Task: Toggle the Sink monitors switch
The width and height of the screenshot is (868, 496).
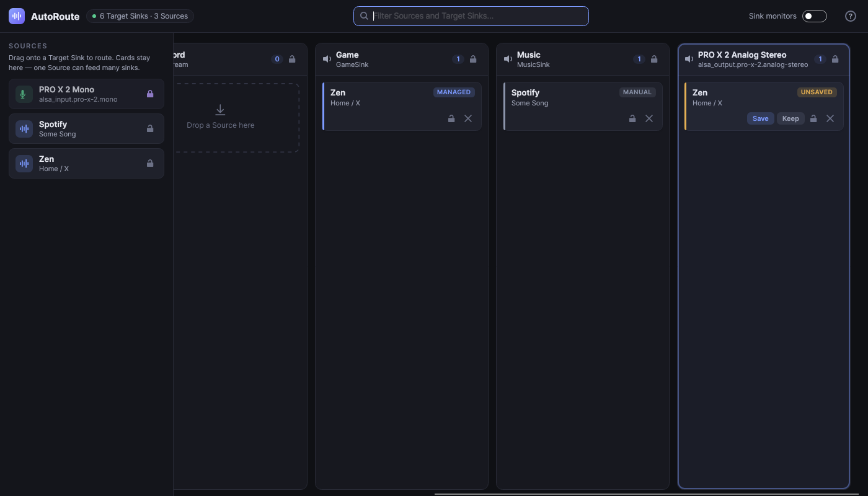Action: 814,16
